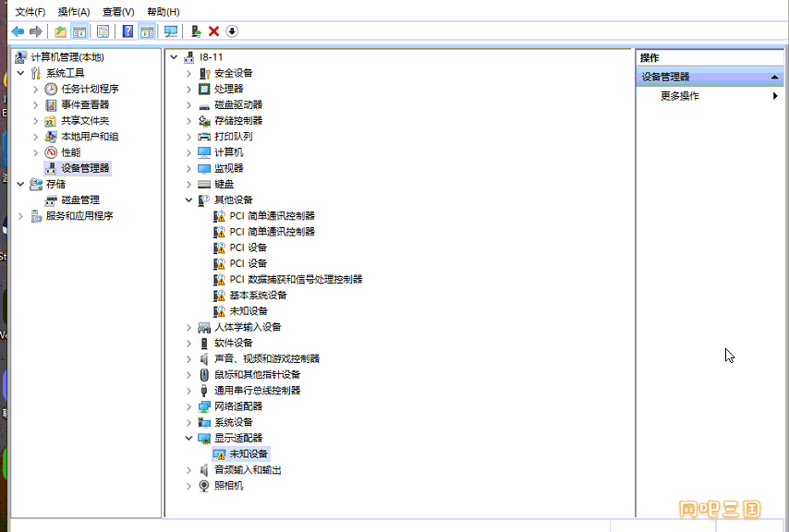Collapse the 显示适配器 category
This screenshot has width=789, height=532.
188,439
